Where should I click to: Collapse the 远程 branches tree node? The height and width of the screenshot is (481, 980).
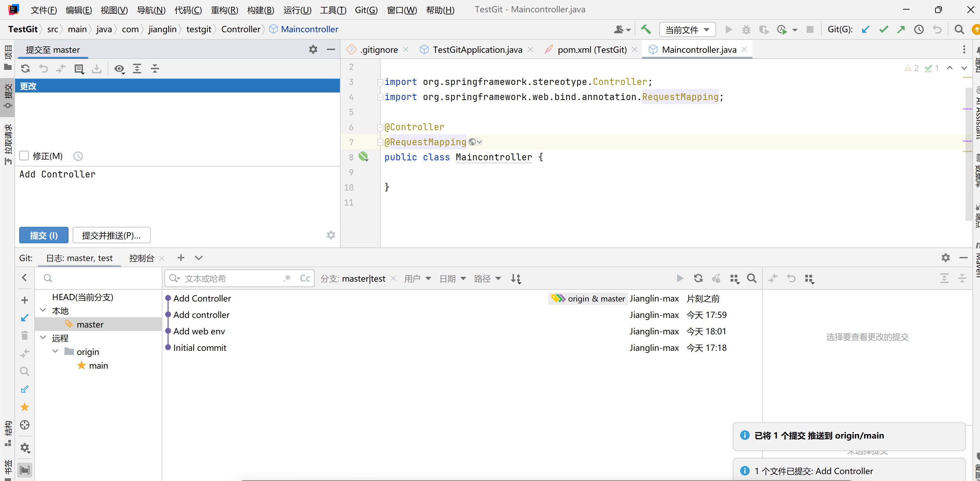pyautogui.click(x=43, y=338)
